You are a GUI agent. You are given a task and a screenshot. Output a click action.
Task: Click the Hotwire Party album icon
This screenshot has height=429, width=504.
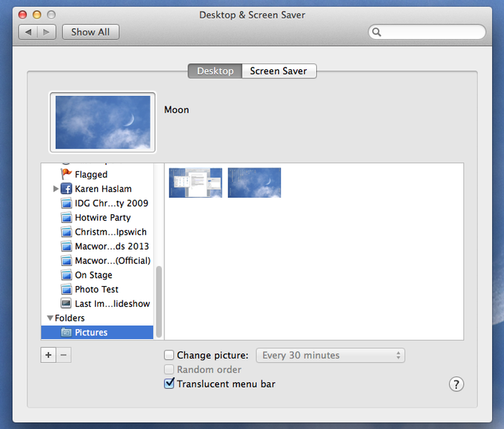tap(67, 218)
